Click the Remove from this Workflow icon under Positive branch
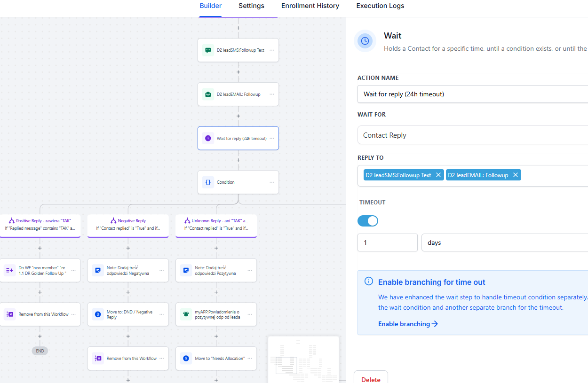588x383 pixels. (x=10, y=314)
